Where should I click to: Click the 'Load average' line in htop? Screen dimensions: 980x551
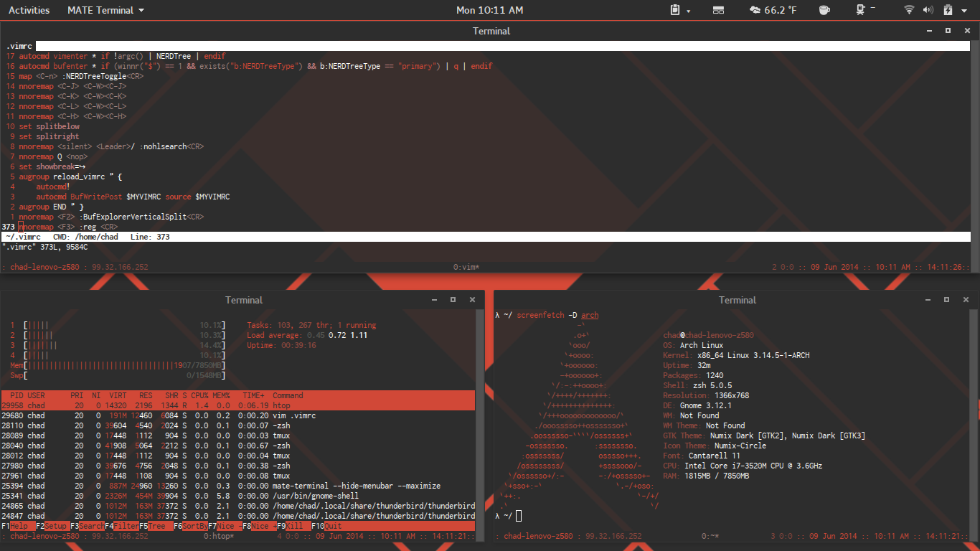tap(307, 335)
